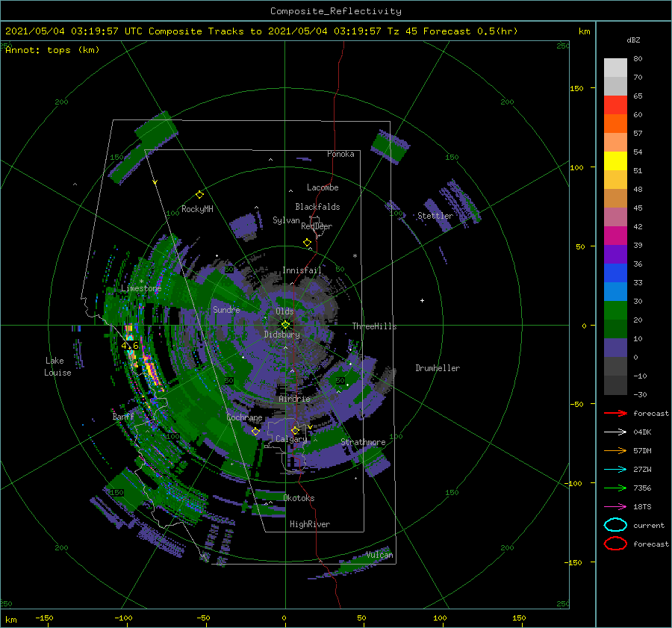Pick the 65-60 dBZ red swatch
This screenshot has height=628, width=672.
point(615,105)
